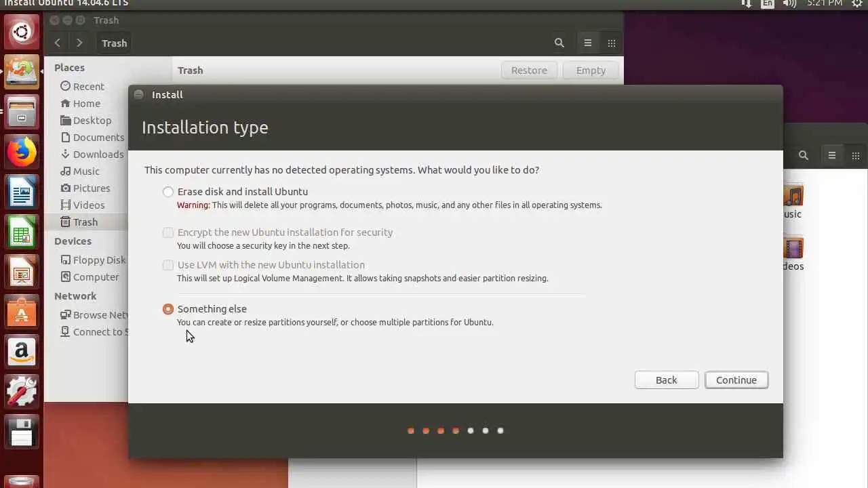Click the Continue button
Viewport: 868px width, 488px height.
(736, 380)
